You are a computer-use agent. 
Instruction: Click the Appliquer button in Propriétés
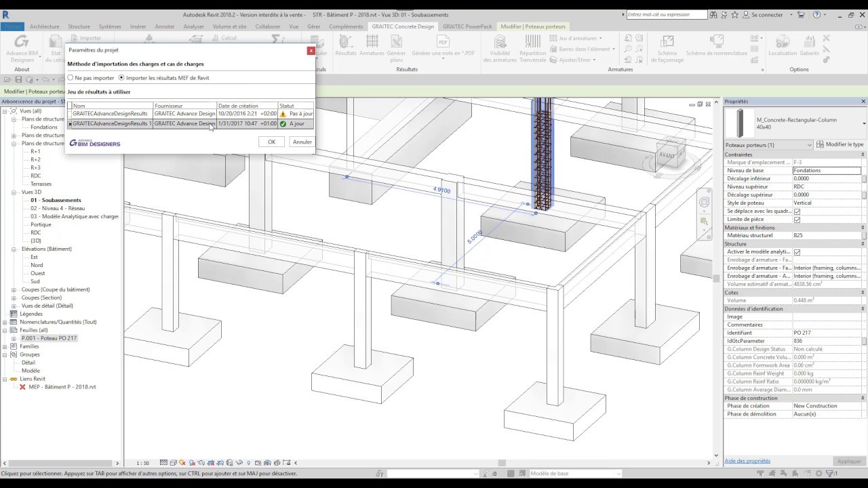(x=849, y=461)
